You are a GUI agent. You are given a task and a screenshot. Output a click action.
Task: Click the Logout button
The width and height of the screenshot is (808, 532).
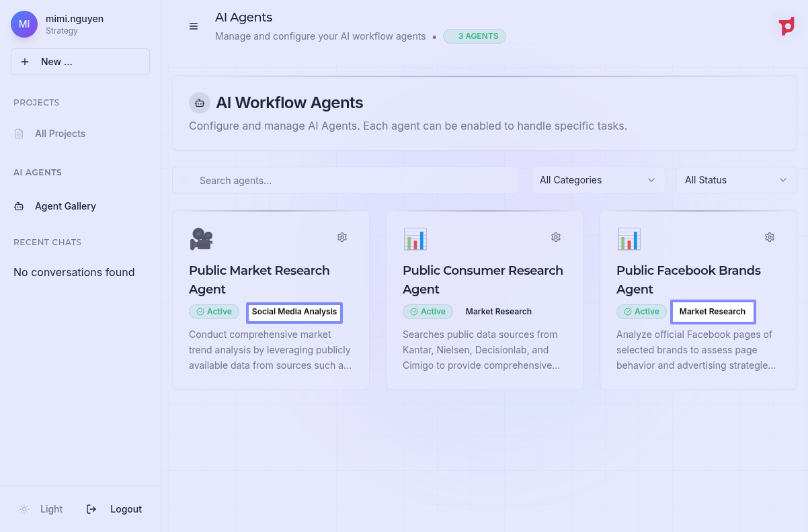(x=115, y=509)
